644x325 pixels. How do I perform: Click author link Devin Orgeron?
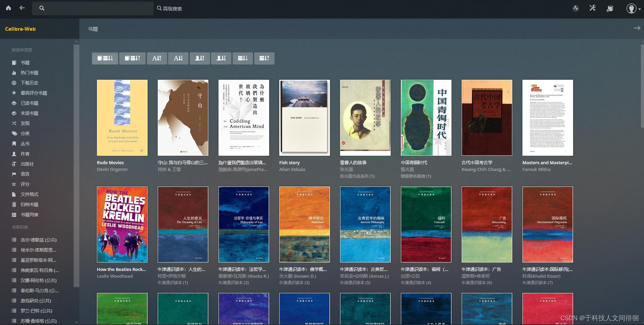tap(112, 170)
